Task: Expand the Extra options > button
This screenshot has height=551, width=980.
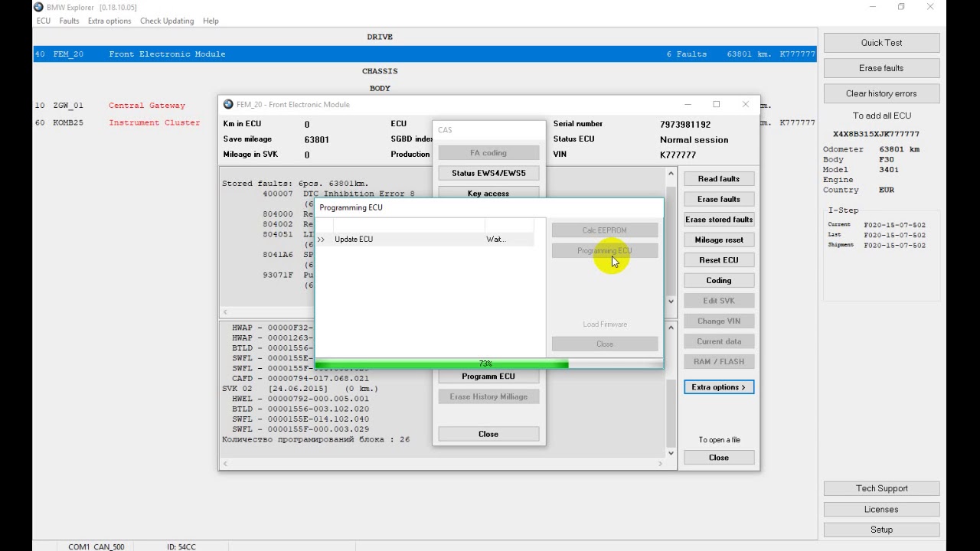Action: (719, 387)
